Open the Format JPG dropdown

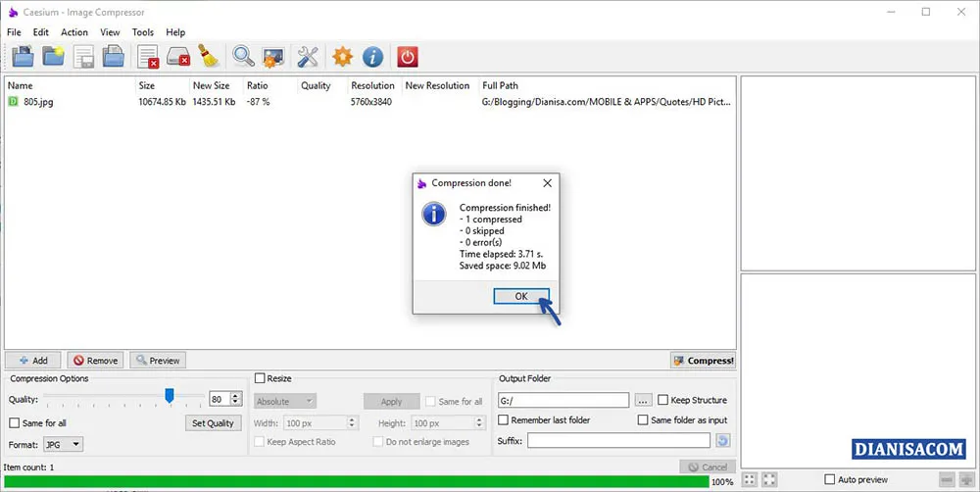click(64, 444)
